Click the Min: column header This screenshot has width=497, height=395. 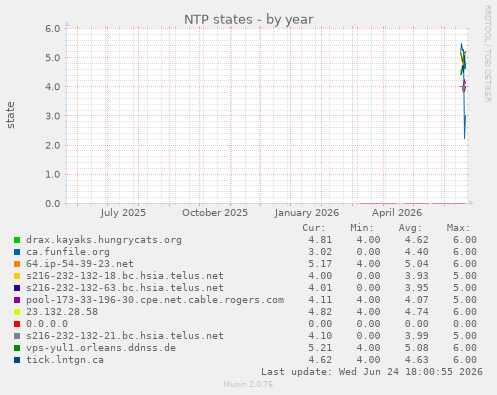pos(362,228)
